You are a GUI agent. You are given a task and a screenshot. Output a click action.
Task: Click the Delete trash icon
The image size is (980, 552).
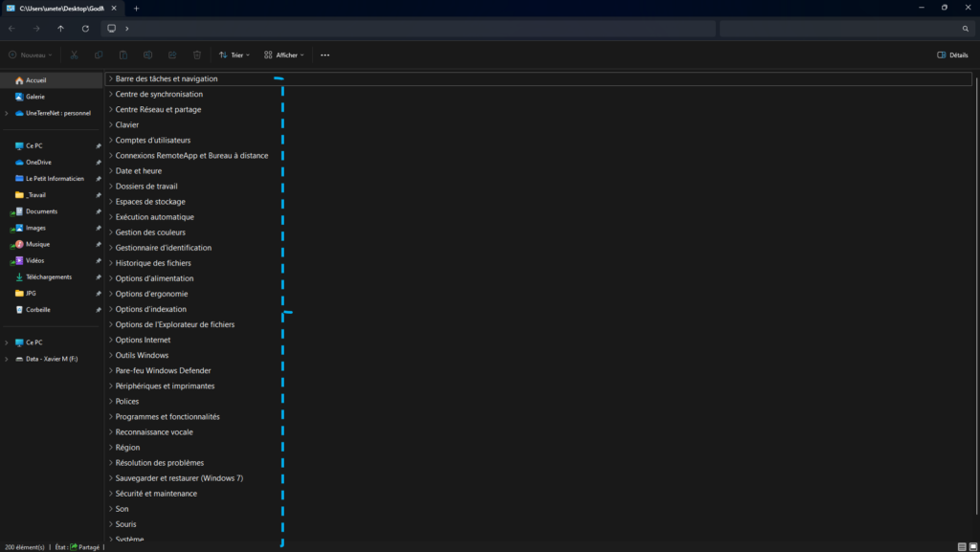[196, 55]
